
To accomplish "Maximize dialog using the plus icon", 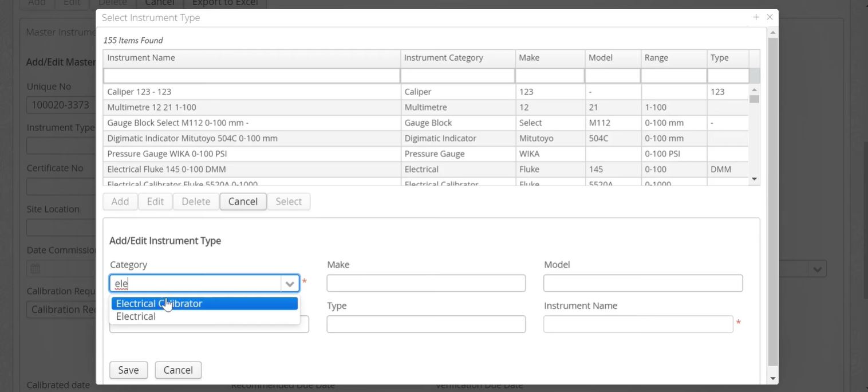I will [x=756, y=17].
